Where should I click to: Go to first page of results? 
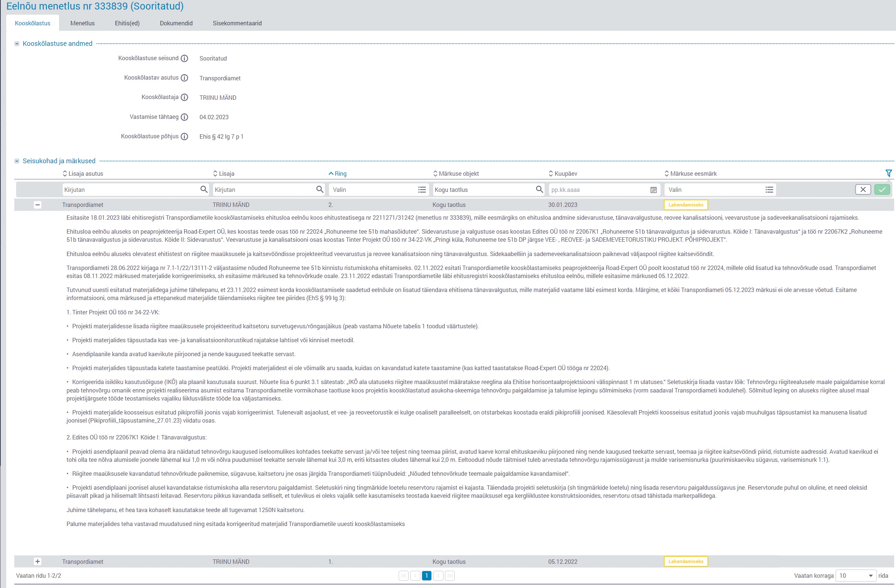coord(403,576)
